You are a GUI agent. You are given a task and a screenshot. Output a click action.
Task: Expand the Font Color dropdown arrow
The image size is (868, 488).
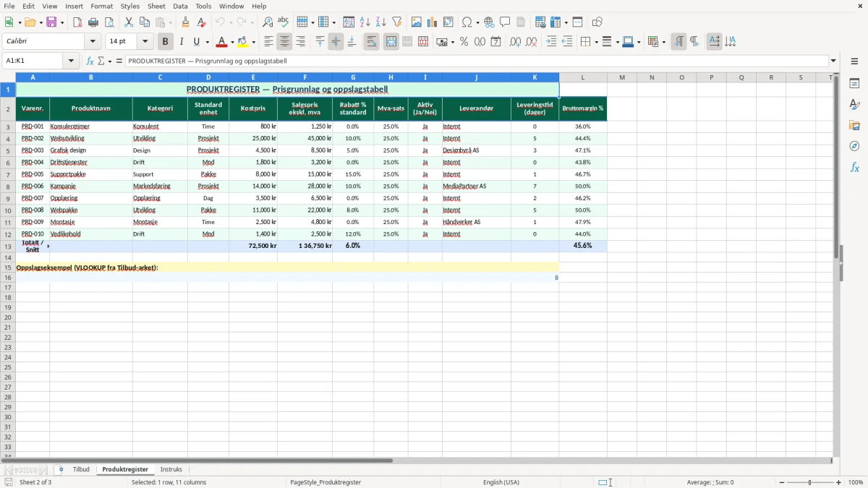(x=232, y=42)
